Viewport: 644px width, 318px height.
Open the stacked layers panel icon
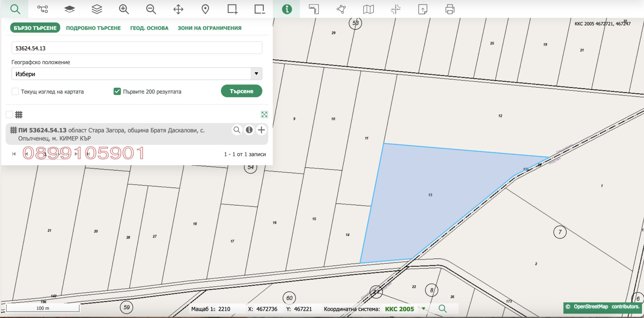pyautogui.click(x=97, y=9)
